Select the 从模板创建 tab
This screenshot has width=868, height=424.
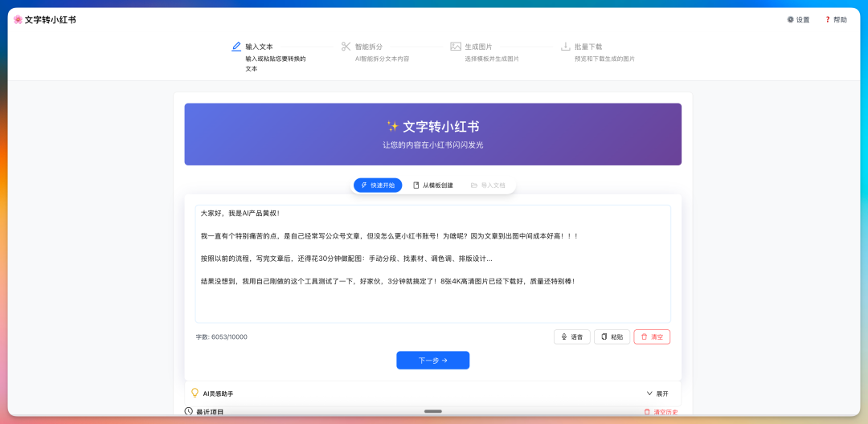tap(433, 185)
